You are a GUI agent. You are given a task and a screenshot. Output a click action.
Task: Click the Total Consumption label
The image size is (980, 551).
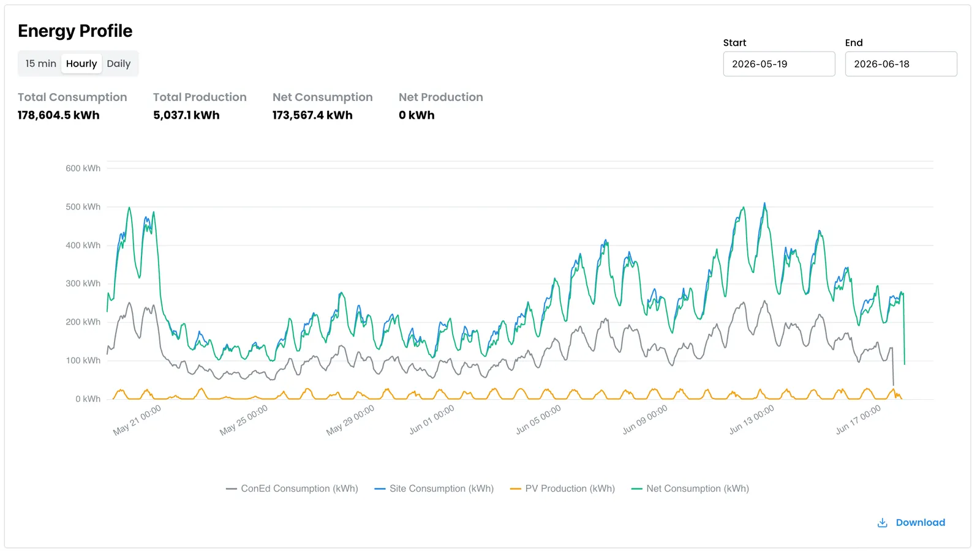click(72, 97)
